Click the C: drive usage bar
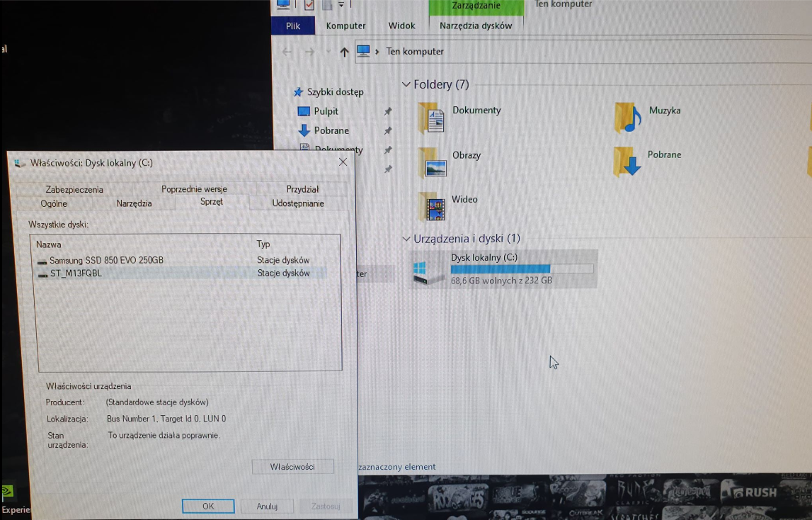 [x=522, y=269]
